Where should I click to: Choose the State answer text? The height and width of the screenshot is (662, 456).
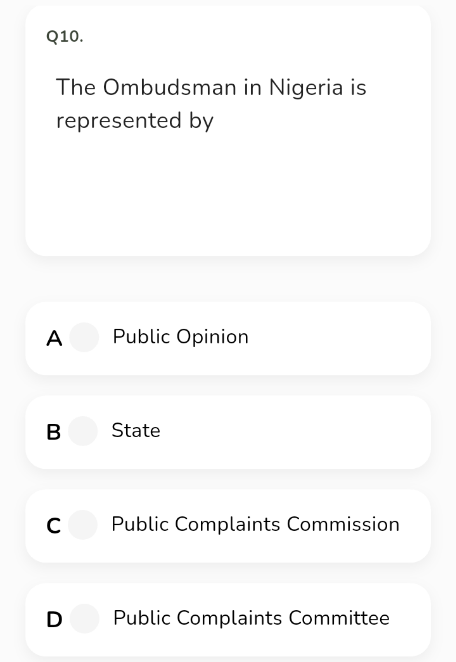(136, 431)
